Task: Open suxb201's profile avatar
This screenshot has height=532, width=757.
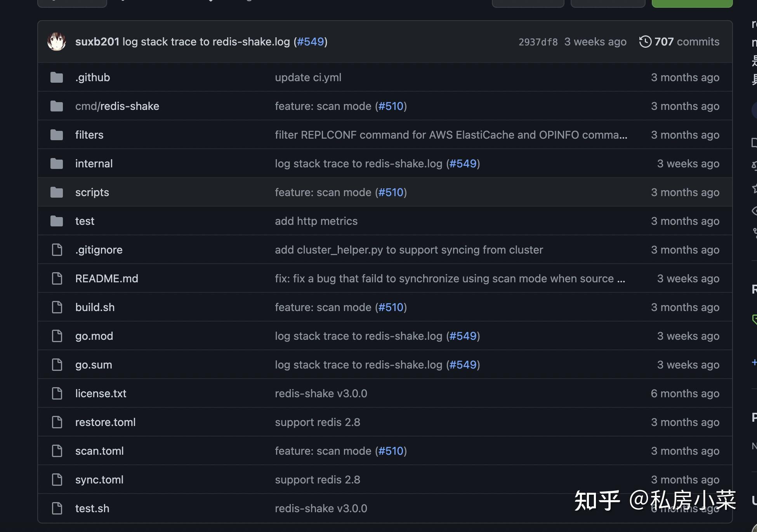Action: tap(57, 41)
